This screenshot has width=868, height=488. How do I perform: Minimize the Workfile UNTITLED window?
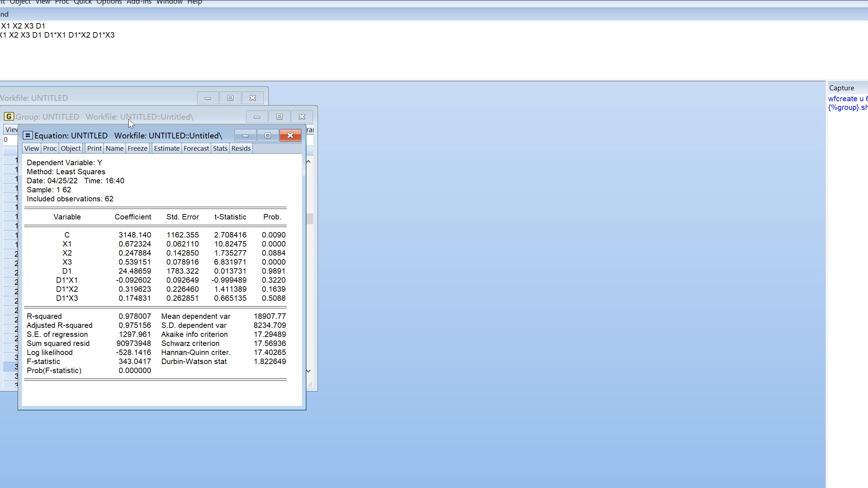click(x=208, y=98)
